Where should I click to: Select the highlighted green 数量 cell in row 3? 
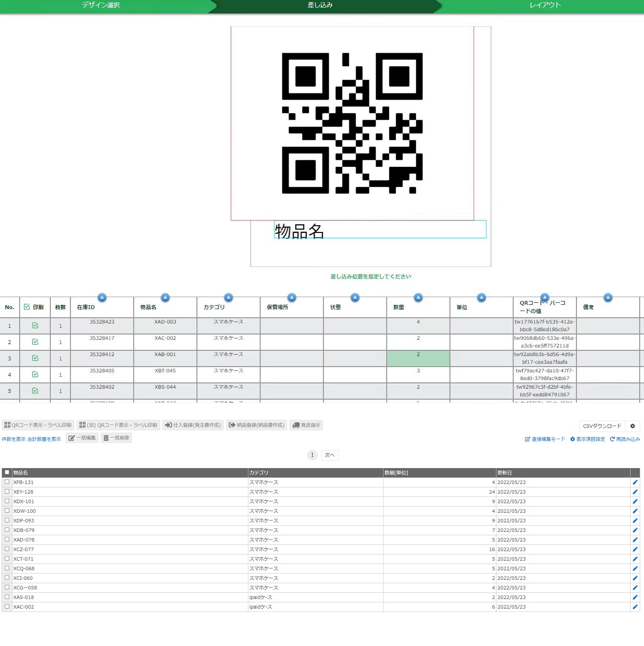418,358
